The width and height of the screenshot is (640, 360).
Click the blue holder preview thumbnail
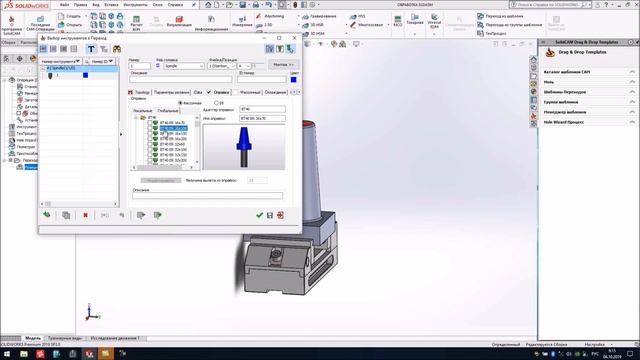pyautogui.click(x=244, y=147)
